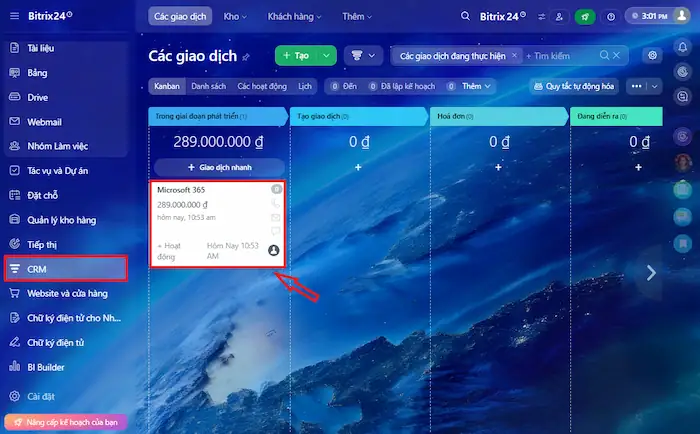
Task: Open Website và cửa hàng
Action: coord(66,293)
